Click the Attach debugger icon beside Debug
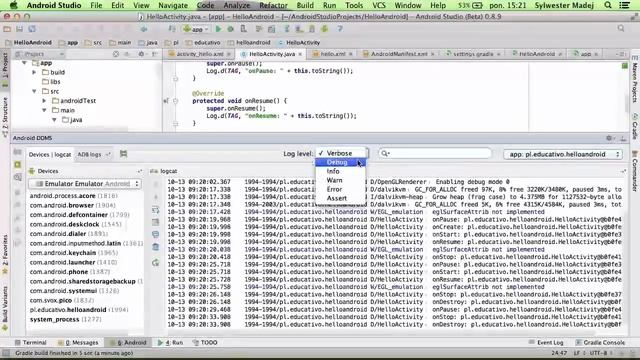 (x=244, y=29)
